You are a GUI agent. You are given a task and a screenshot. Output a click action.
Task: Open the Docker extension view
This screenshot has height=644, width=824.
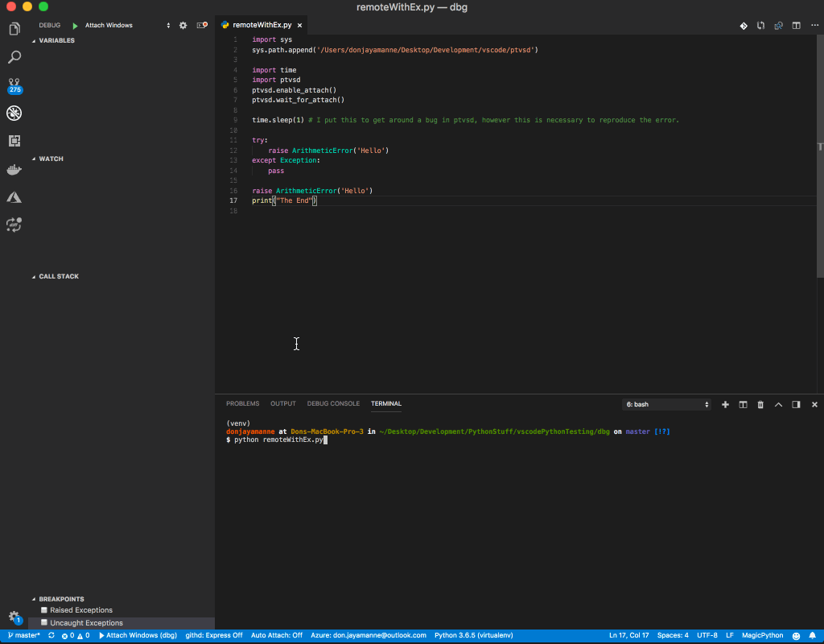click(13, 169)
